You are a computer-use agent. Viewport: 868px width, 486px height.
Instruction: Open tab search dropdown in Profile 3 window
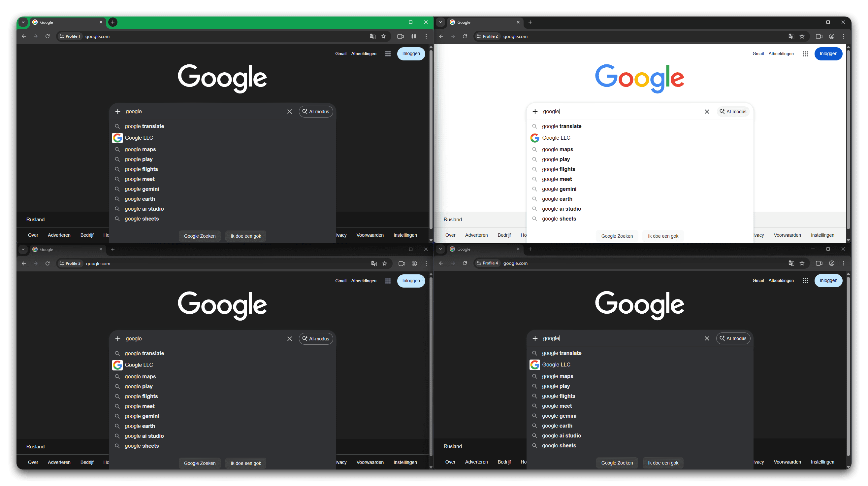click(x=23, y=249)
